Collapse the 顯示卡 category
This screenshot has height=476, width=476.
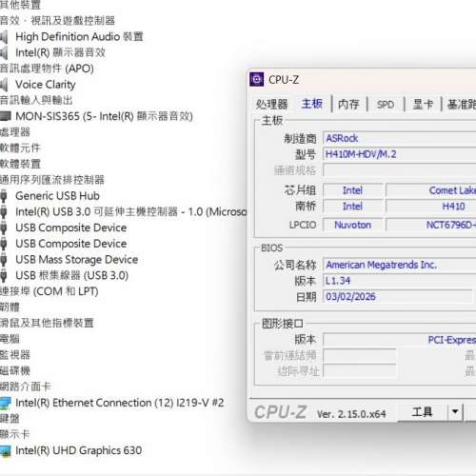point(15,434)
